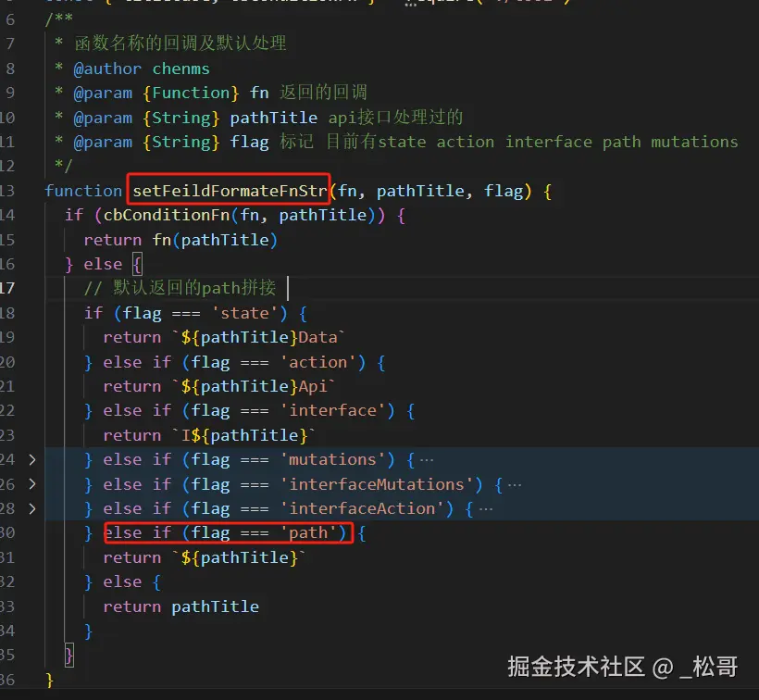The height and width of the screenshot is (700, 759).
Task: Click the 'interface' string literal
Action: [332, 410]
